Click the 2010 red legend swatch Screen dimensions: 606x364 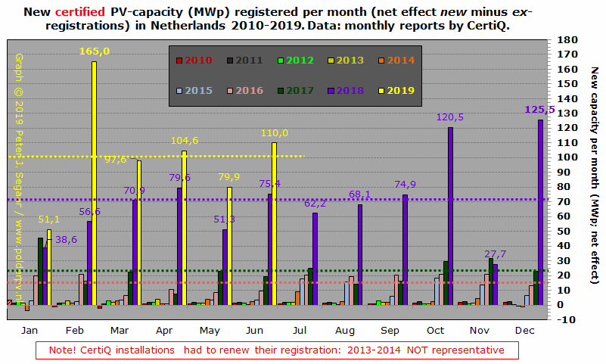(x=179, y=61)
